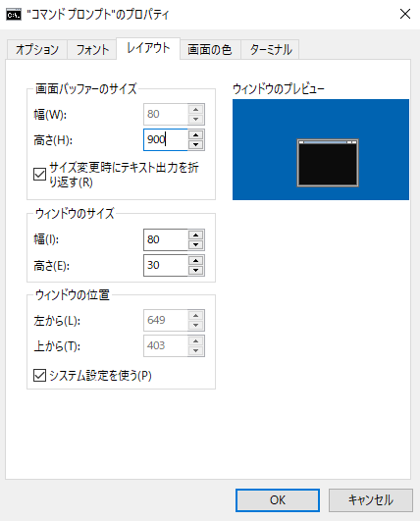Click the buffer 幅(W) input field
The height and width of the screenshot is (521, 420).
pyautogui.click(x=166, y=114)
